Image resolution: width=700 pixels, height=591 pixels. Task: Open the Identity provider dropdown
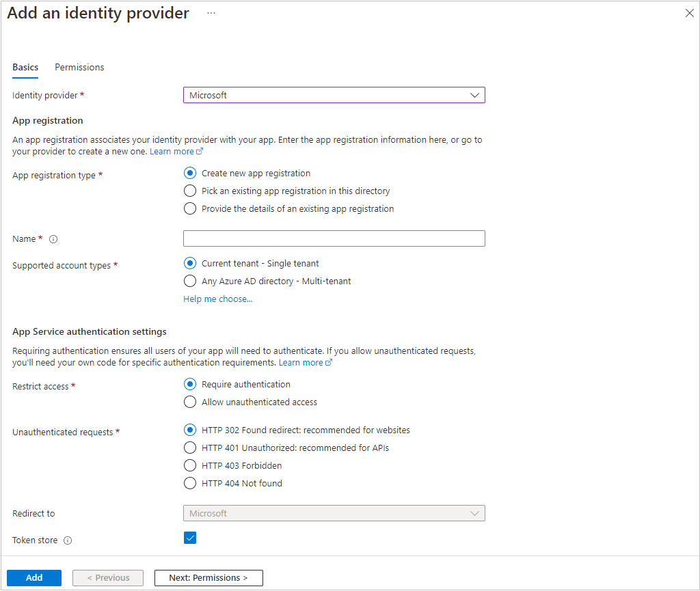(x=334, y=96)
